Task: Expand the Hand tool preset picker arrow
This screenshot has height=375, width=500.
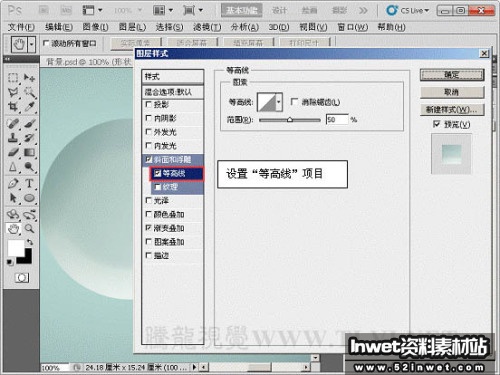Action: (32, 44)
